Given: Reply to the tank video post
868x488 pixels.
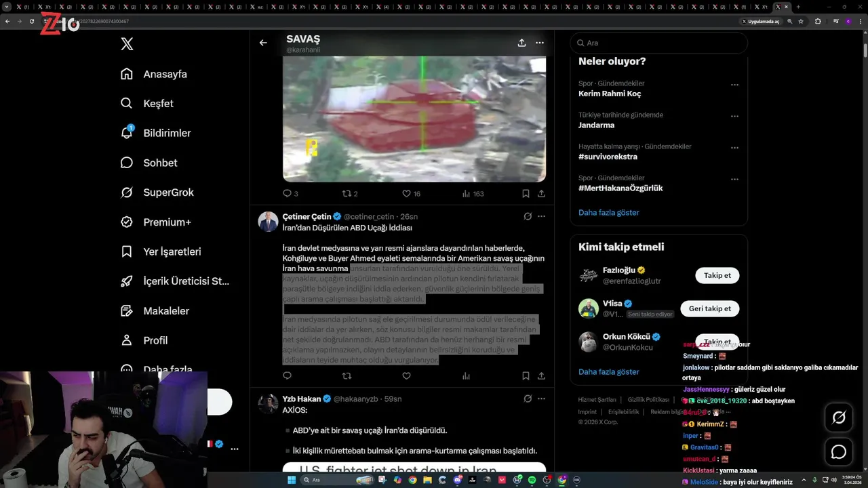Looking at the screenshot, I should point(290,193).
